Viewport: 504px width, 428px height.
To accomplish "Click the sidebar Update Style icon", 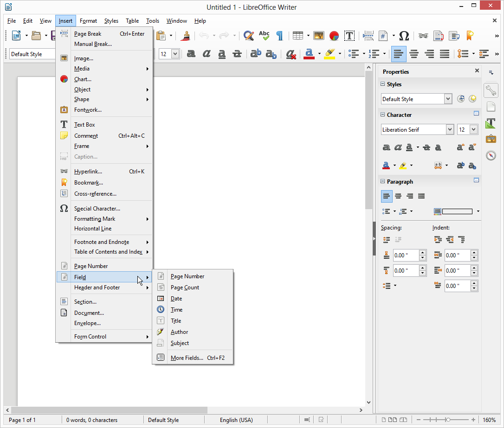I will 460,99.
